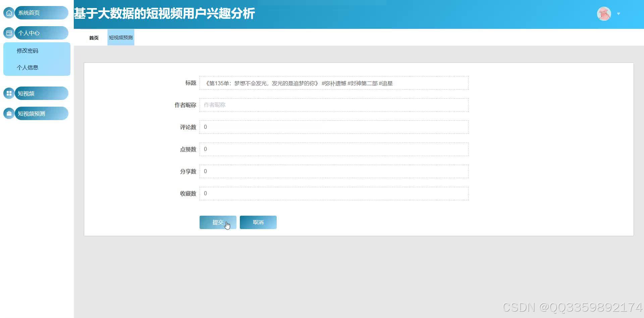Click the grid icon beside 短视频
This screenshot has height=318, width=644.
pyautogui.click(x=9, y=93)
